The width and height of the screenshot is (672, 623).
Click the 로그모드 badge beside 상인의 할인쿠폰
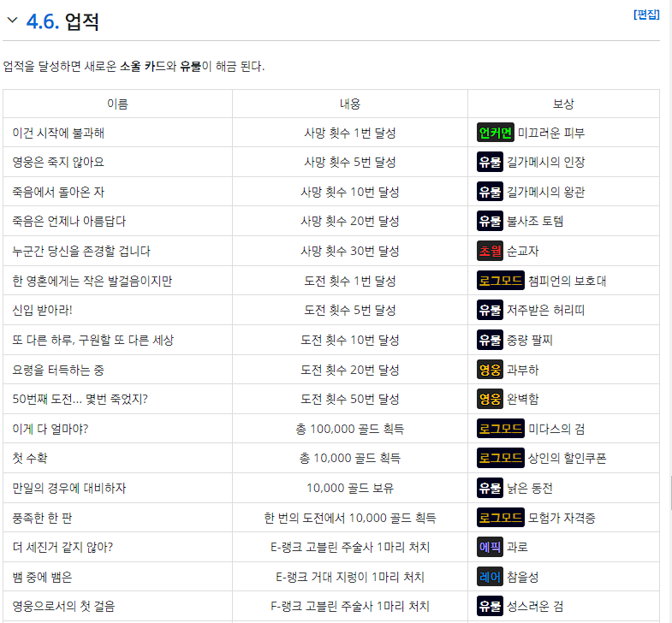501,459
